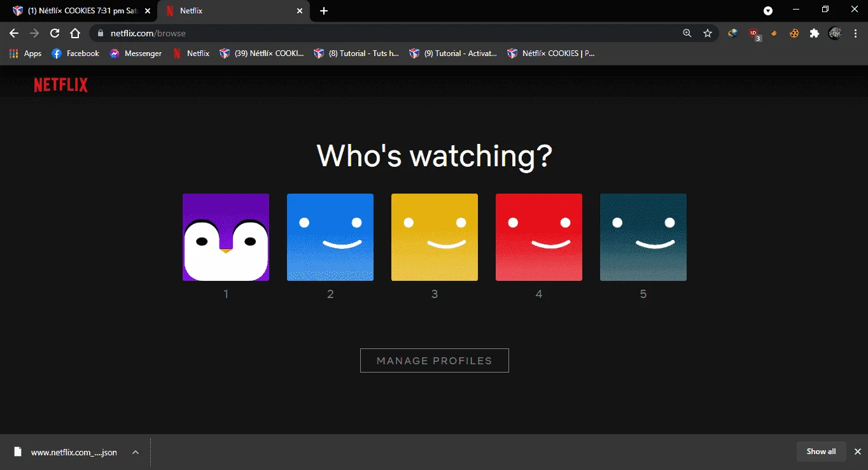Close the Nétflíx COOKIES tab
868x470 pixels.
[148, 11]
